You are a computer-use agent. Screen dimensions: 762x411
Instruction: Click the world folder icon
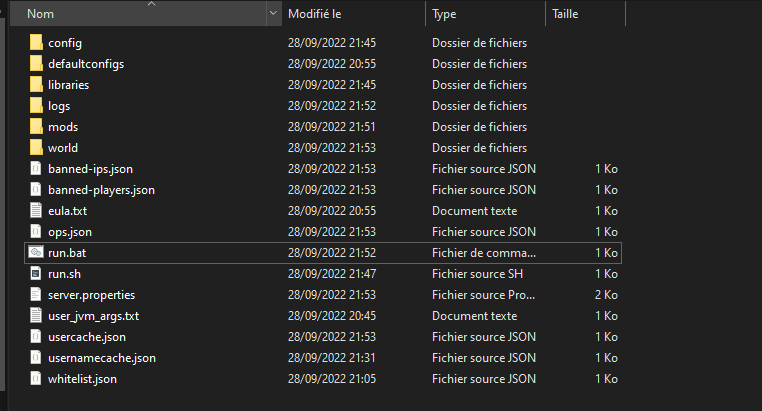click(x=36, y=148)
